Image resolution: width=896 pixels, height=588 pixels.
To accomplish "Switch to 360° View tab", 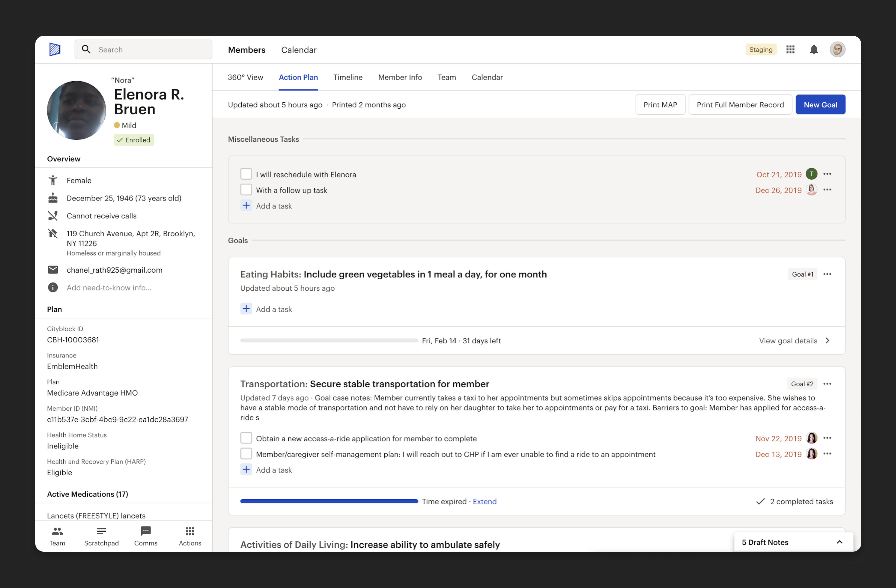I will click(x=246, y=77).
